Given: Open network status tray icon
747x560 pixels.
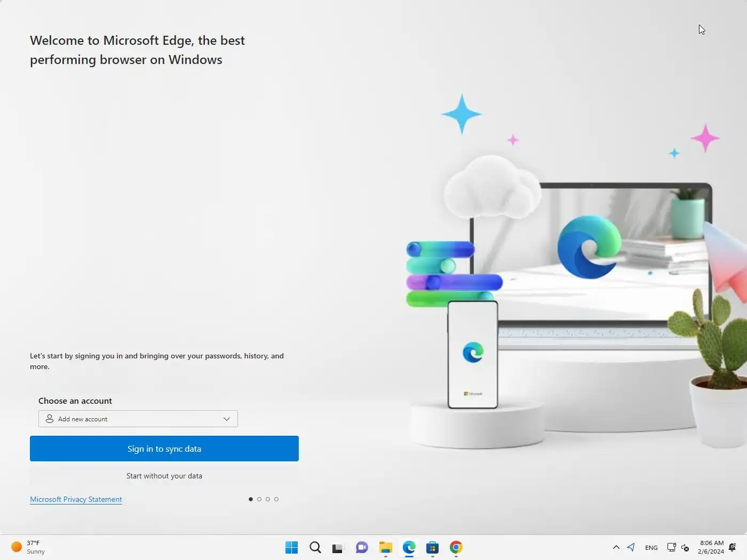Looking at the screenshot, I should [x=671, y=547].
